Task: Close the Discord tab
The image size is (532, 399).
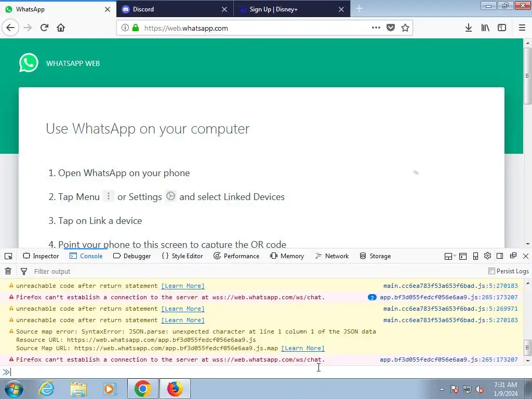Action: click(x=224, y=9)
